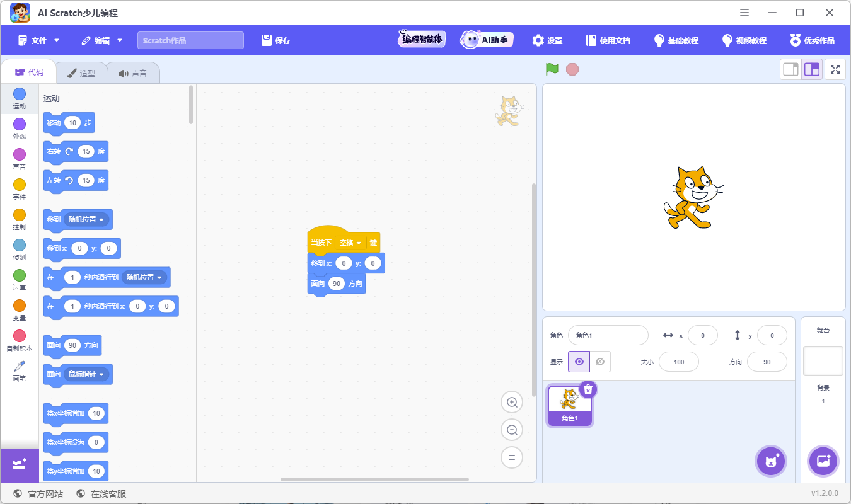Viewport: 851px width, 504px height.
Task: Switch to the 代码 code tab
Action: coord(29,72)
